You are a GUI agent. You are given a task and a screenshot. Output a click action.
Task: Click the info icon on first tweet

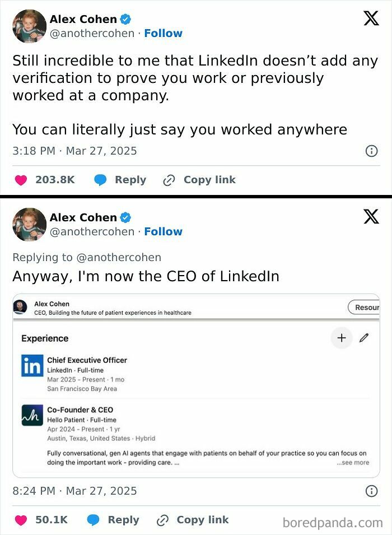[371, 151]
